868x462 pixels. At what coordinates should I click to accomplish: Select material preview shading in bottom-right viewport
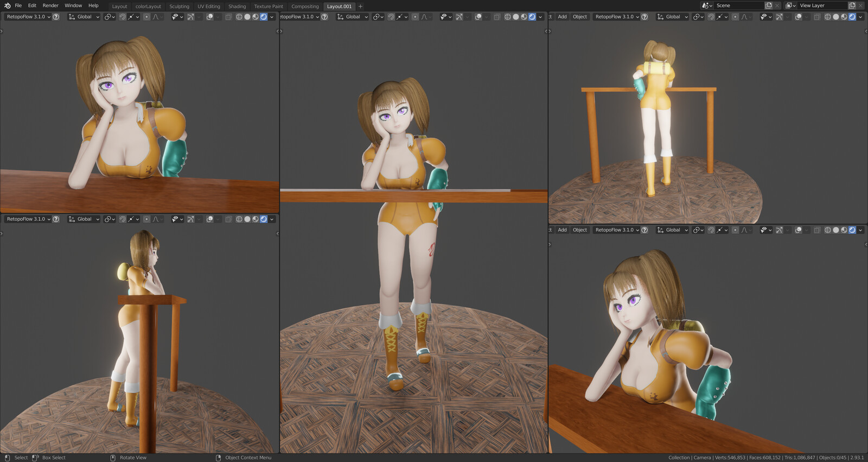point(844,230)
